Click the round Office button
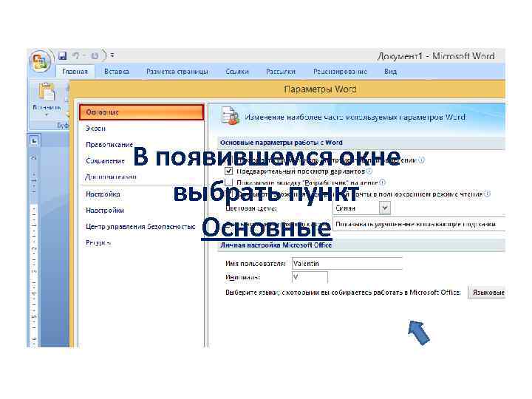This screenshot has width=532, height=399. (x=40, y=62)
